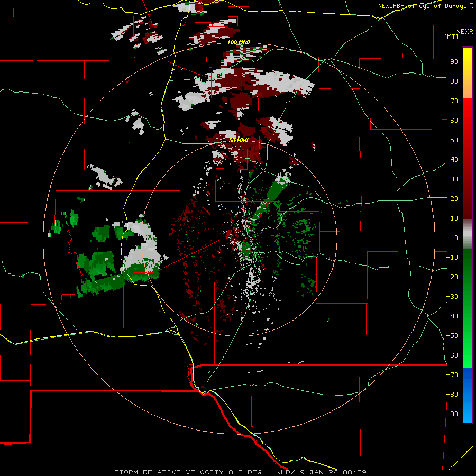This screenshot has height=476, width=476.
Task: Click the 80 value on velocity legend
Action: point(454,81)
